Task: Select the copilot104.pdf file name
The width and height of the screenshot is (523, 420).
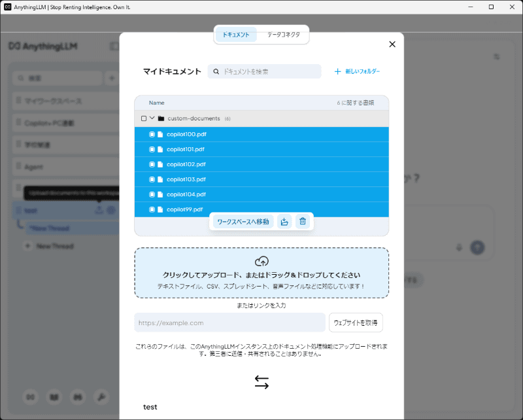Action: (186, 194)
